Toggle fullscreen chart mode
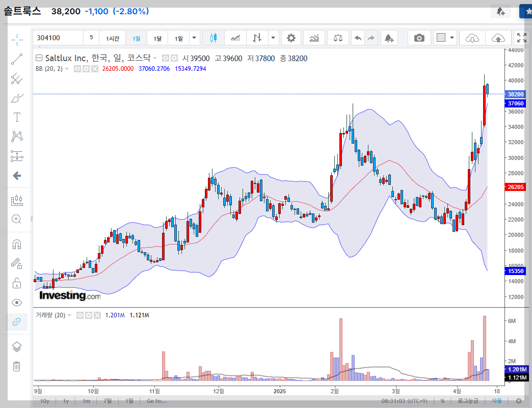 (522, 38)
